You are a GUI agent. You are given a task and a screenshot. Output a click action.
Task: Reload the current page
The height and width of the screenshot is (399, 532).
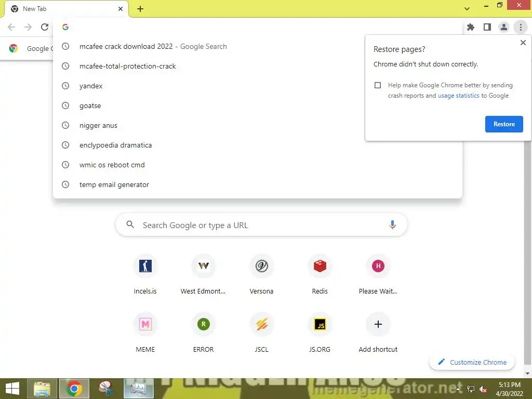[x=45, y=27]
